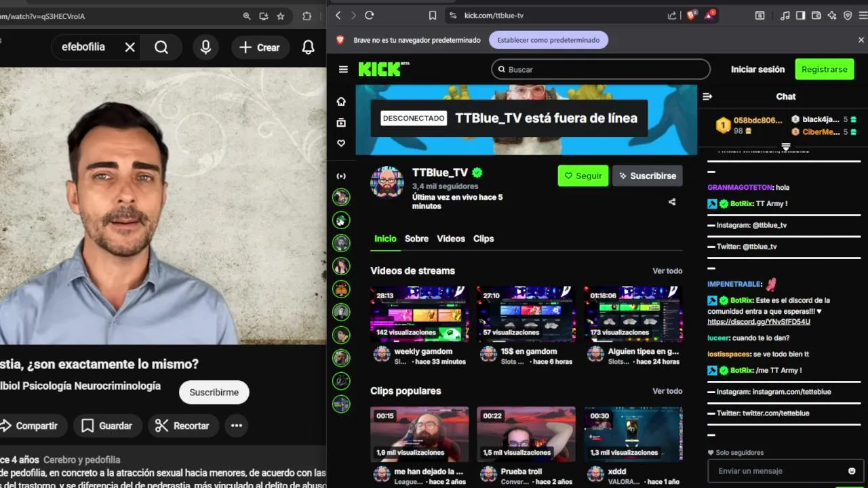Click Establecer como predeterminado button

point(548,40)
